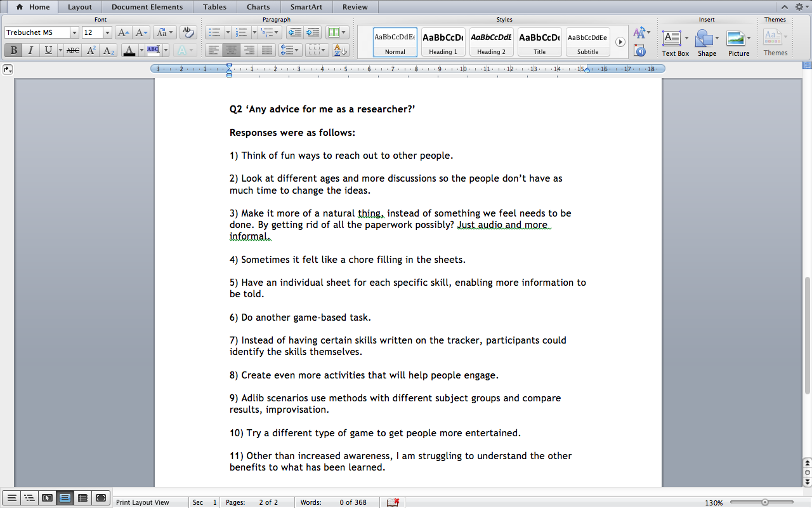812x508 pixels.
Task: Enable justified text alignment
Action: coord(267,50)
